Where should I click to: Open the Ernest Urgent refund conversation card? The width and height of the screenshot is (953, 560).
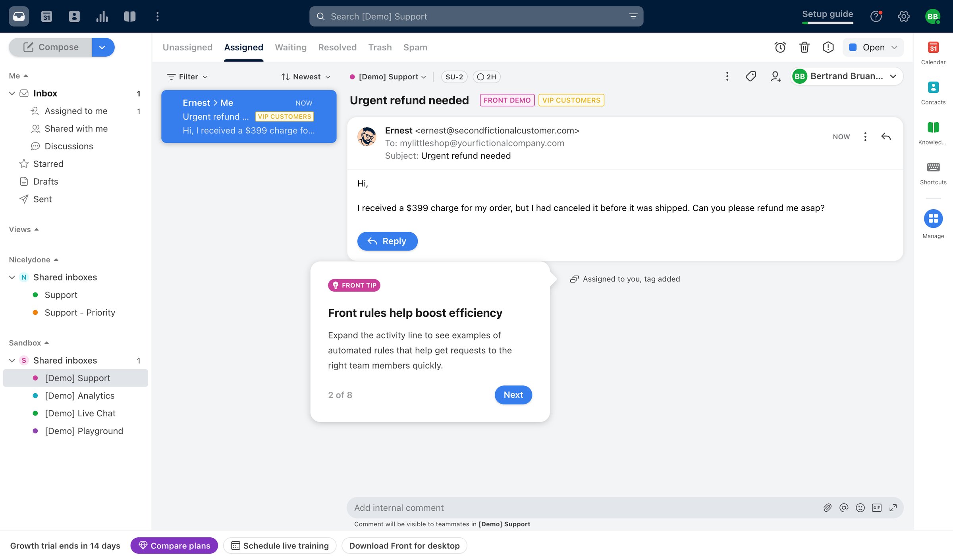[249, 116]
